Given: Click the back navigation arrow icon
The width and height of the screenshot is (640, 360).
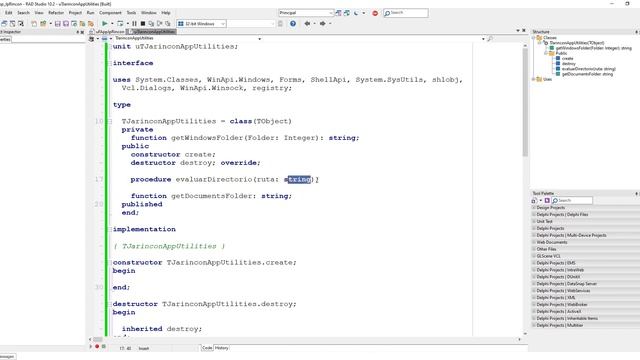Looking at the screenshot, I should tap(307, 24).
